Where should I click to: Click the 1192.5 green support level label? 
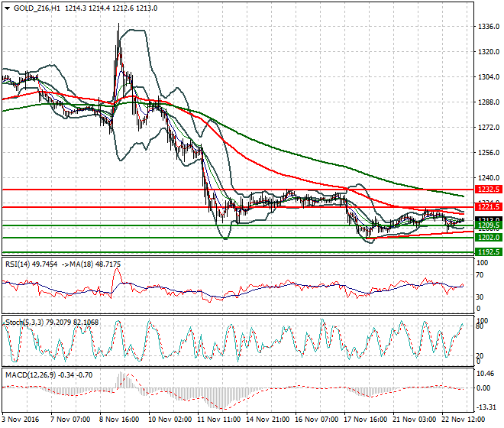[x=488, y=251]
